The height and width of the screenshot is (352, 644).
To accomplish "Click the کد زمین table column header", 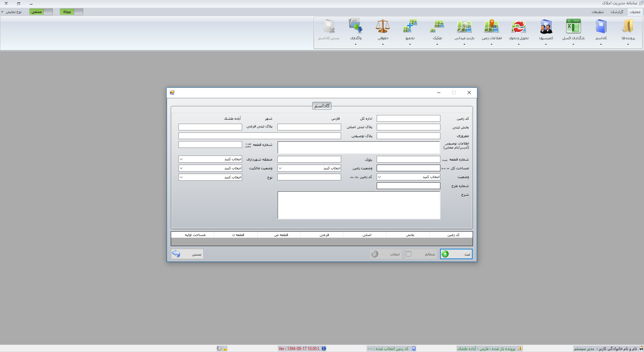I will click(451, 235).
